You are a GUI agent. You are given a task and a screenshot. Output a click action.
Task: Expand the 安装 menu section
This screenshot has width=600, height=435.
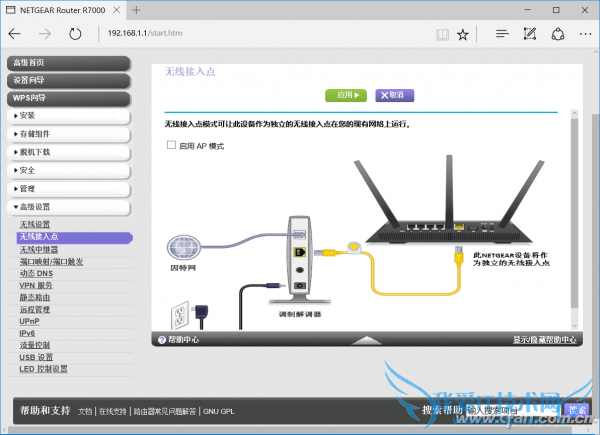(x=69, y=116)
